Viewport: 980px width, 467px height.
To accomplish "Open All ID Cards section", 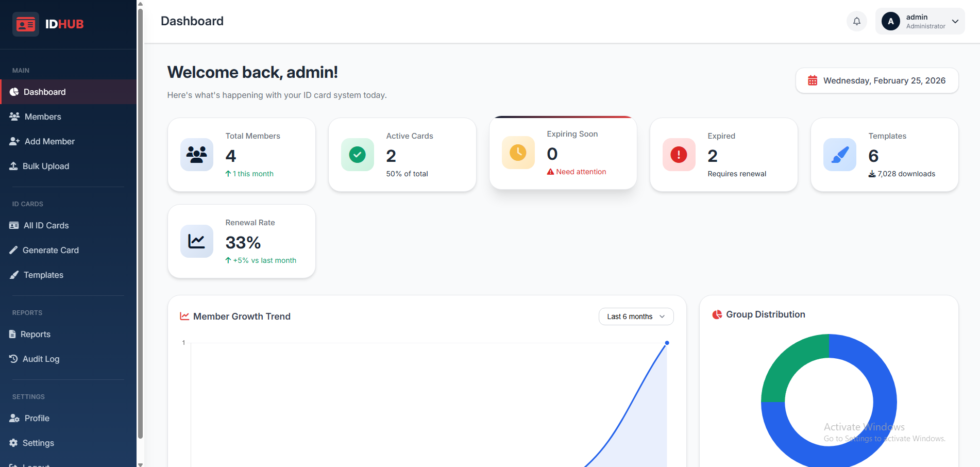I will (46, 226).
